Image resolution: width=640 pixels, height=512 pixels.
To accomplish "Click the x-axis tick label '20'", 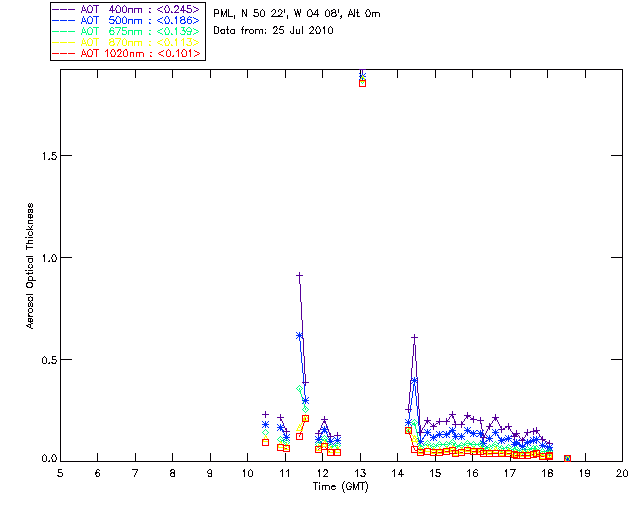I will point(622,473).
